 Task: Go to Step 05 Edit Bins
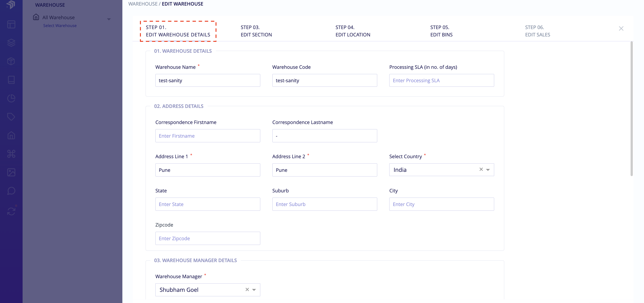coord(441,31)
